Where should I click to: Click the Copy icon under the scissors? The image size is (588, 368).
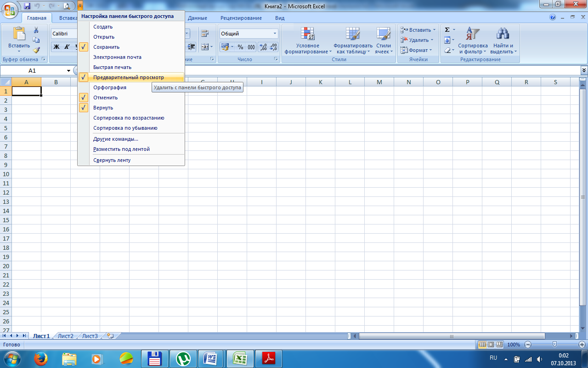pyautogui.click(x=36, y=40)
